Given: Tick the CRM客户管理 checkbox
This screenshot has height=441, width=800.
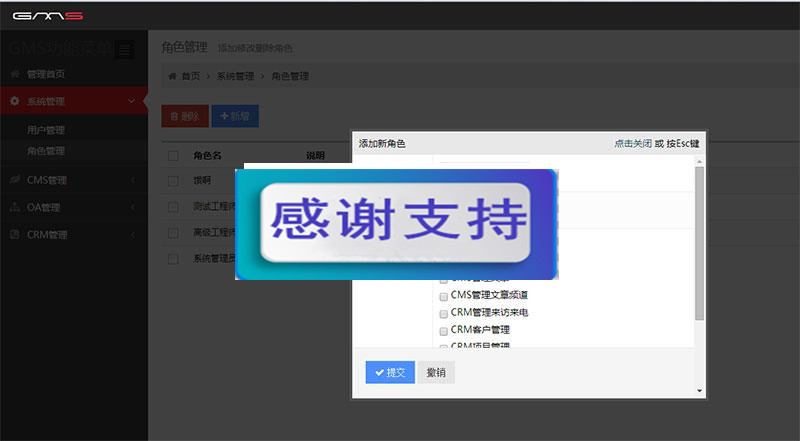Looking at the screenshot, I should [x=443, y=331].
